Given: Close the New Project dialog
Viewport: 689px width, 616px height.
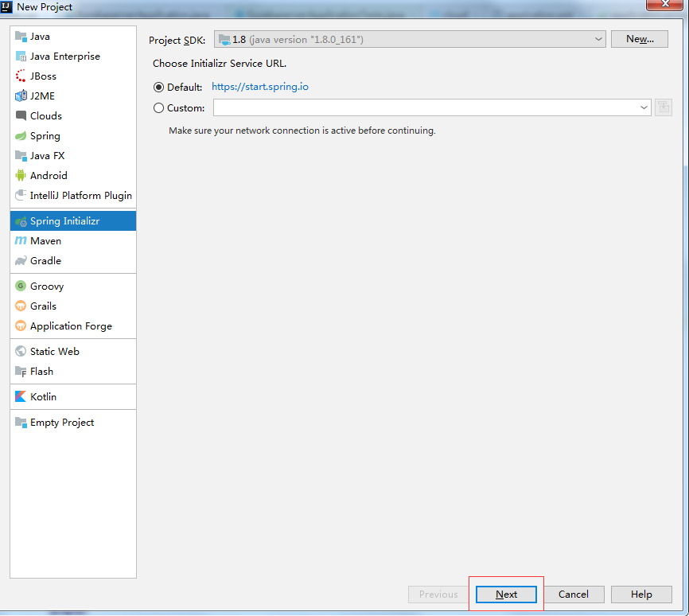Looking at the screenshot, I should (665, 4).
